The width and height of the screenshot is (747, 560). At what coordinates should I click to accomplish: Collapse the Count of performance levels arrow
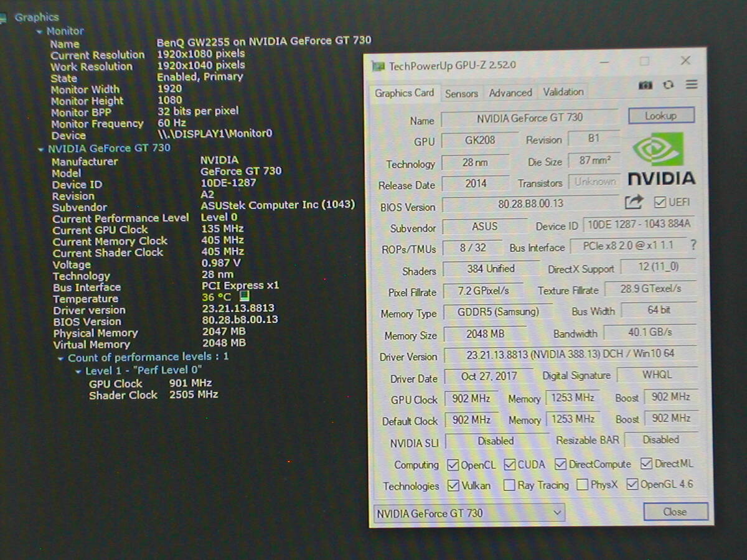pos(60,358)
